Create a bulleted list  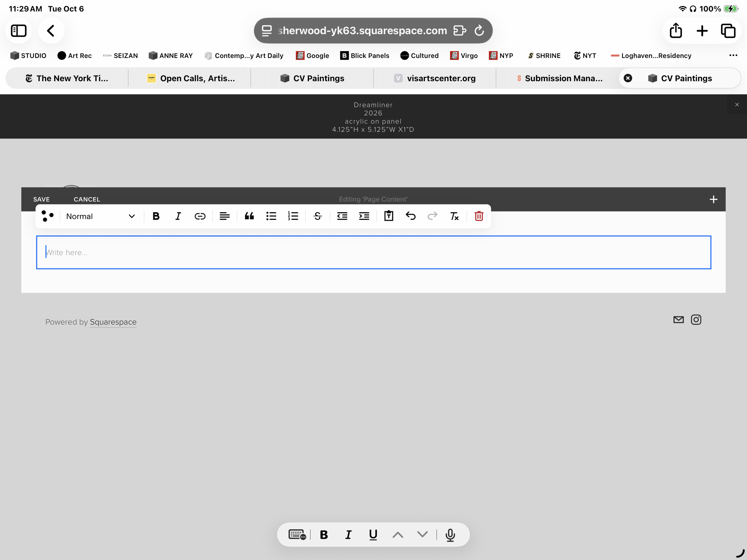[271, 216]
